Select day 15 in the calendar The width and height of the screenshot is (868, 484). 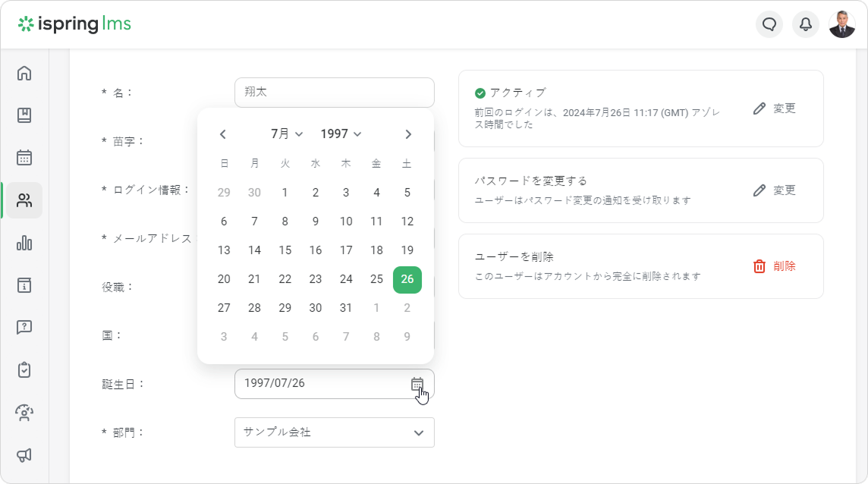pos(285,250)
